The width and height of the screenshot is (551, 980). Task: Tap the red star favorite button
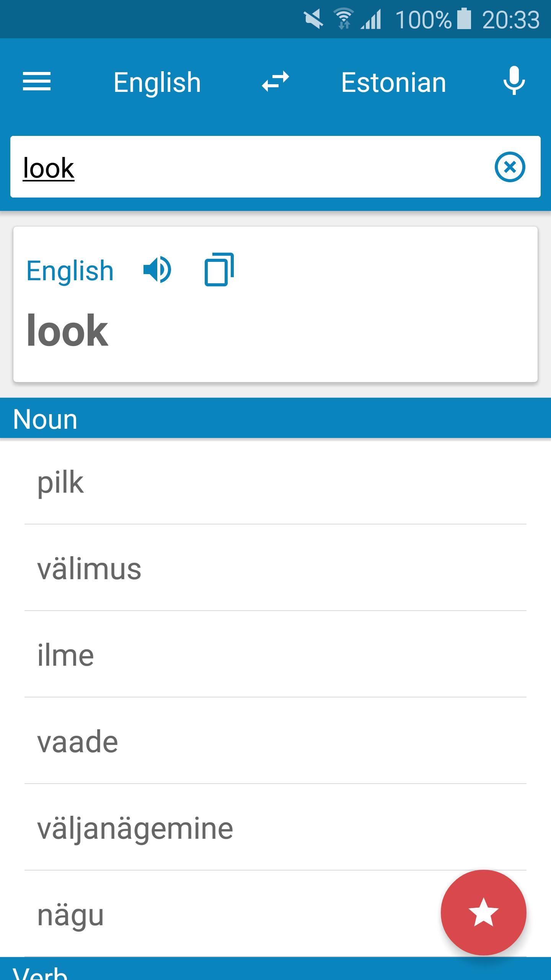[x=483, y=912]
